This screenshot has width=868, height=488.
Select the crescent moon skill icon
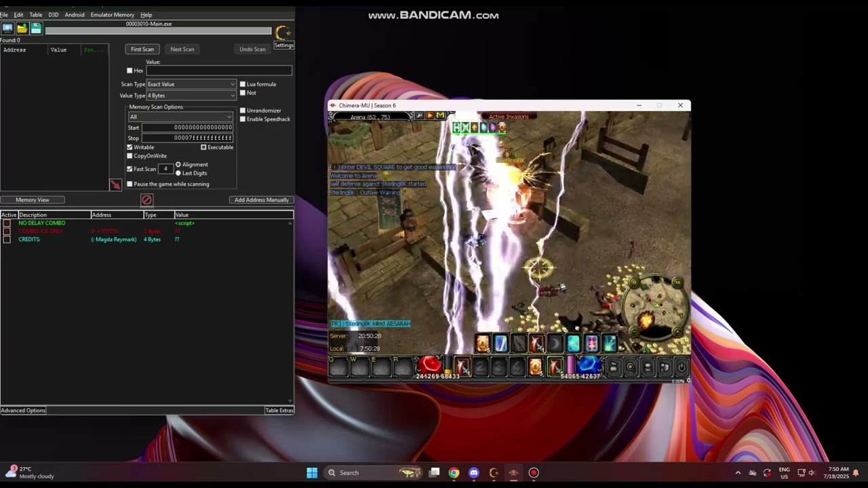pos(555,344)
